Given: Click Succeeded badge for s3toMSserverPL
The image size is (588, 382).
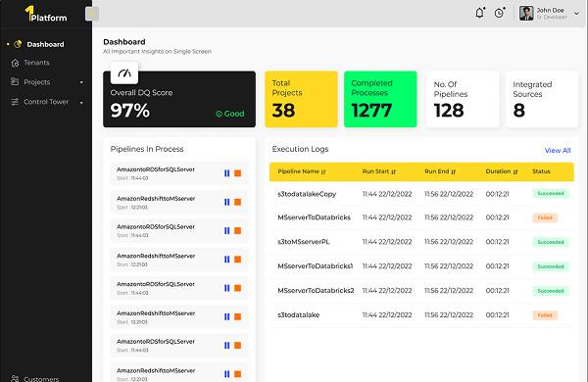Looking at the screenshot, I should point(551,242).
